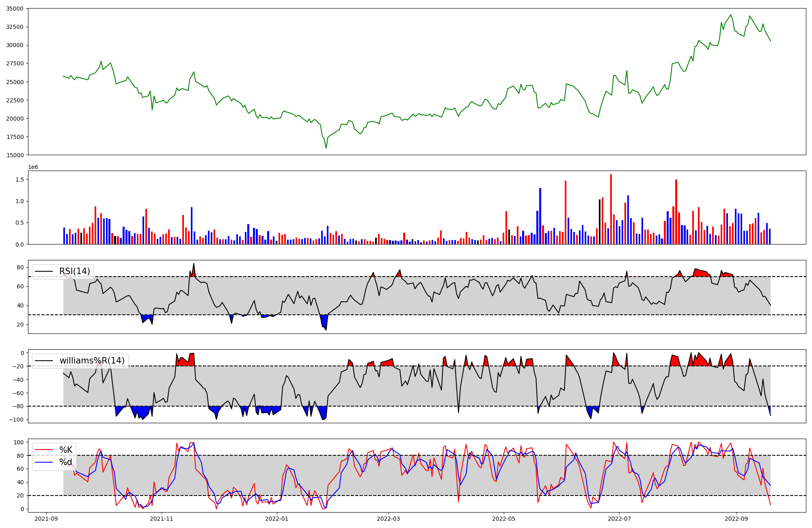
Task: Select the 2022-03 x-axis date label
Action: point(389,519)
